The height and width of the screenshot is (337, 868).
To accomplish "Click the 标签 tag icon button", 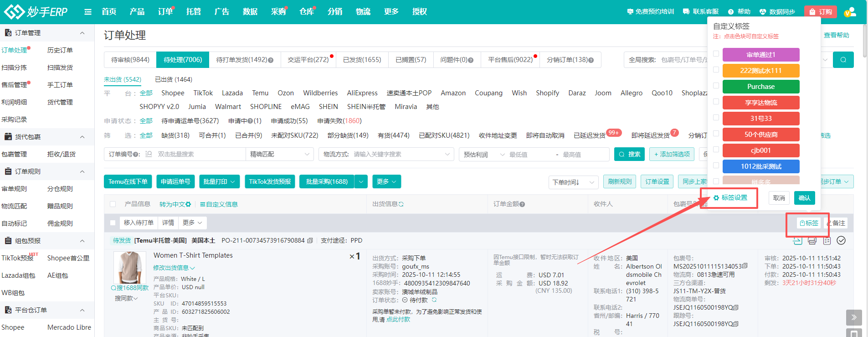I will (809, 223).
